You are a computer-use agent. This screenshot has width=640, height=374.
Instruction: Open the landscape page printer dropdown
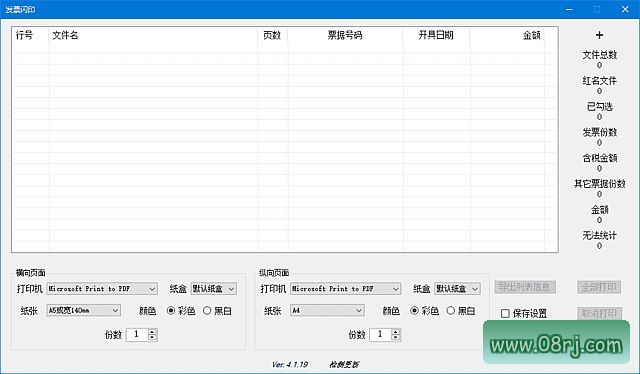pos(102,289)
